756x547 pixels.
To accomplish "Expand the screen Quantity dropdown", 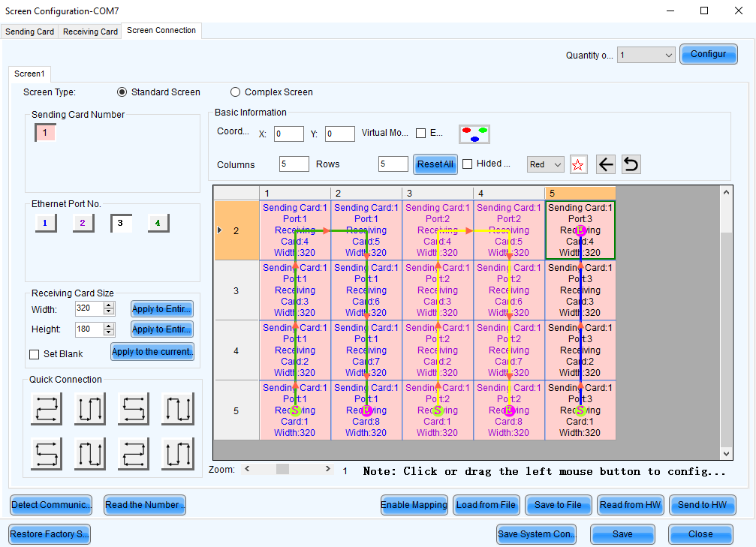I will (646, 55).
